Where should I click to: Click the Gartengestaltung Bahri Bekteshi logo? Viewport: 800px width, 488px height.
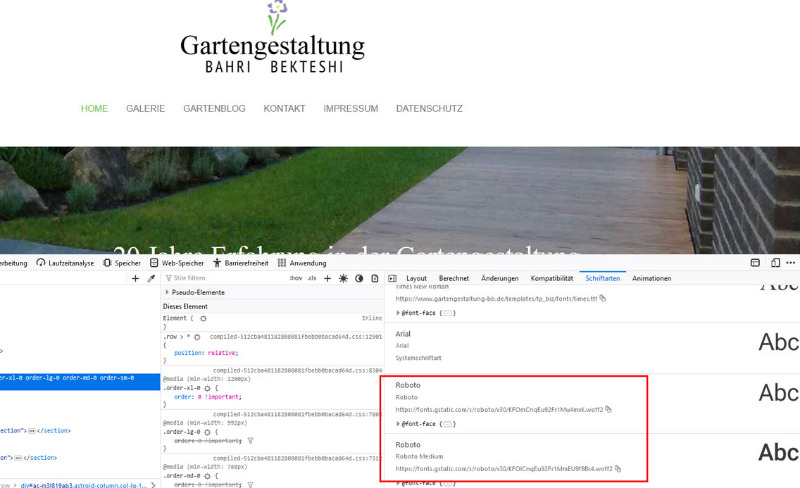273,38
